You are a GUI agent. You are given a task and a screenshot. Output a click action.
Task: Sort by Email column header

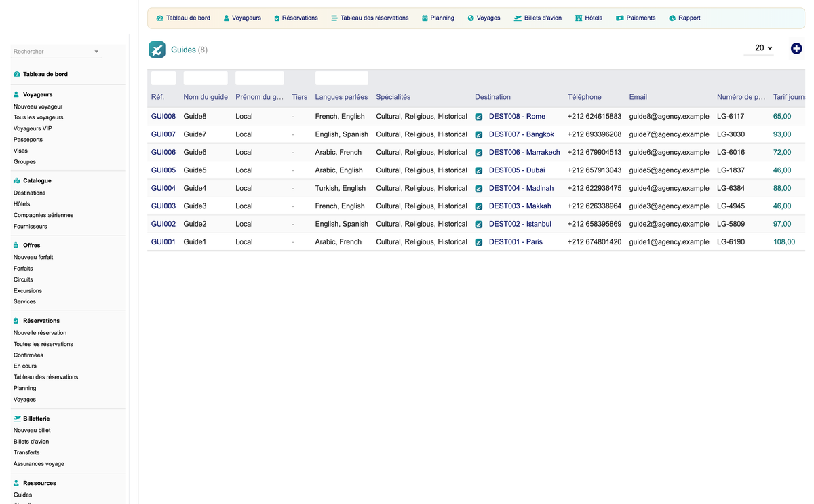click(x=638, y=97)
